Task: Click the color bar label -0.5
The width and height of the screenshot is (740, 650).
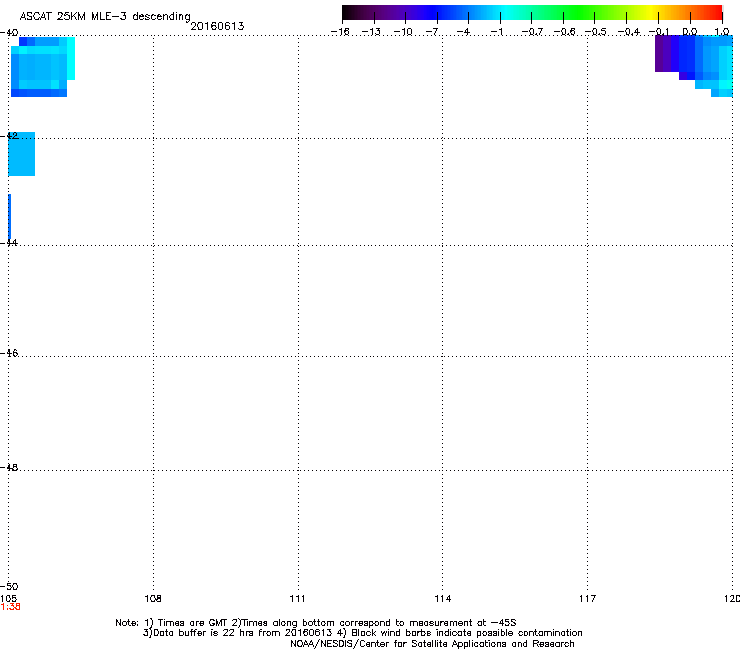Action: click(x=596, y=32)
